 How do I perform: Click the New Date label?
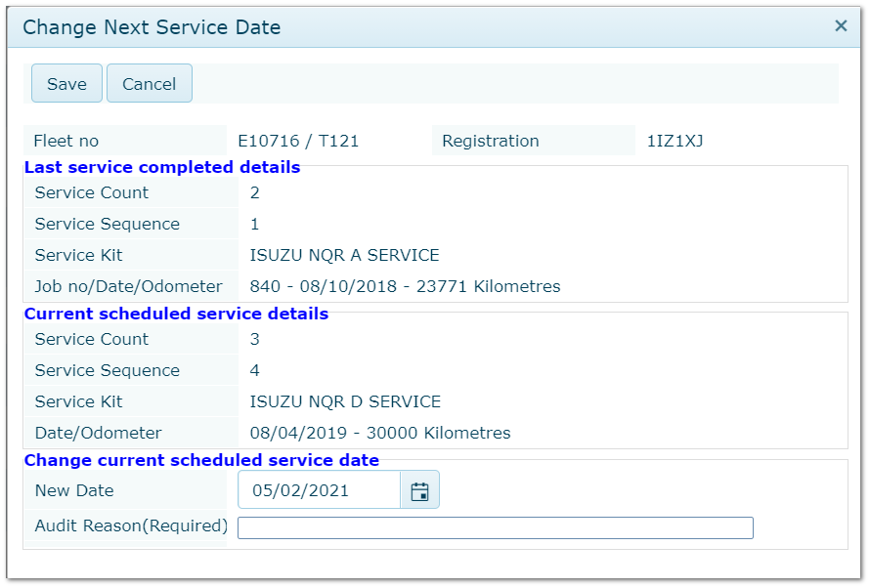pyautogui.click(x=74, y=490)
